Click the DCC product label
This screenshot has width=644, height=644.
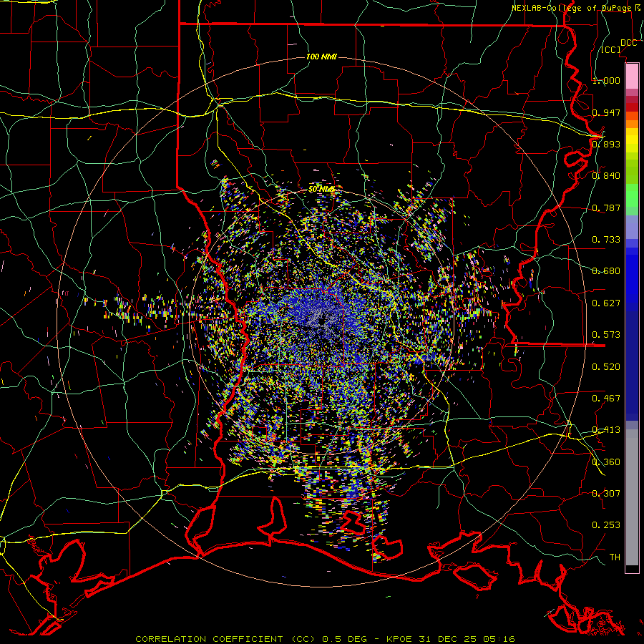pyautogui.click(x=628, y=43)
